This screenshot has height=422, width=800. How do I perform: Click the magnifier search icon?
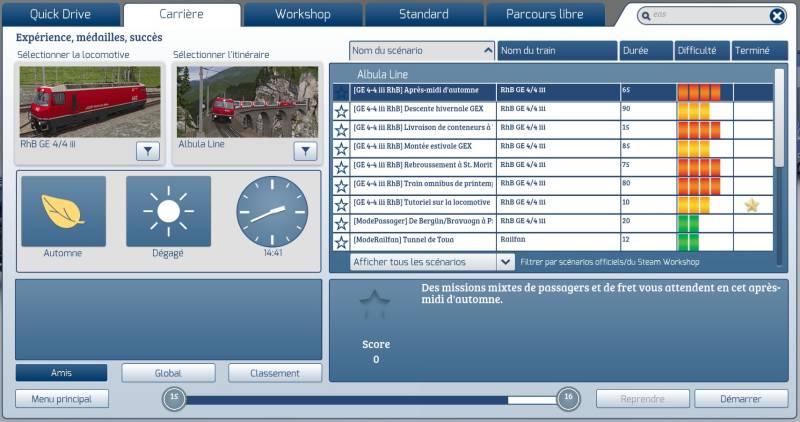click(645, 16)
